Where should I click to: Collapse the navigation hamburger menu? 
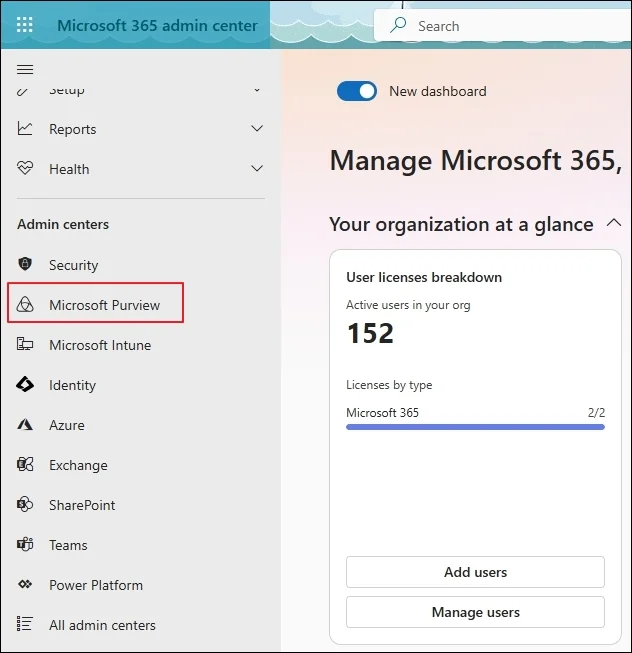(x=25, y=70)
